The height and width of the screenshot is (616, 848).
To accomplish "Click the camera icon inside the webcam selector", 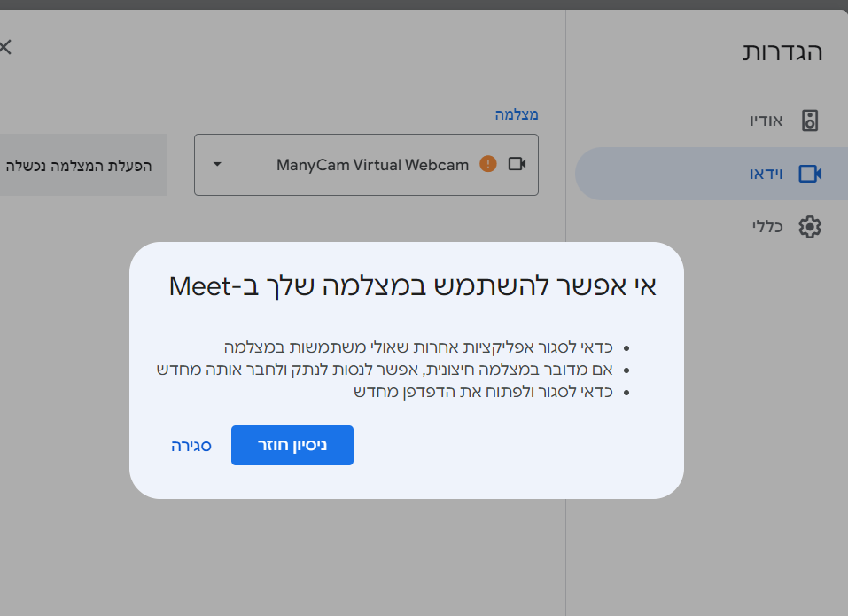I will [517, 164].
